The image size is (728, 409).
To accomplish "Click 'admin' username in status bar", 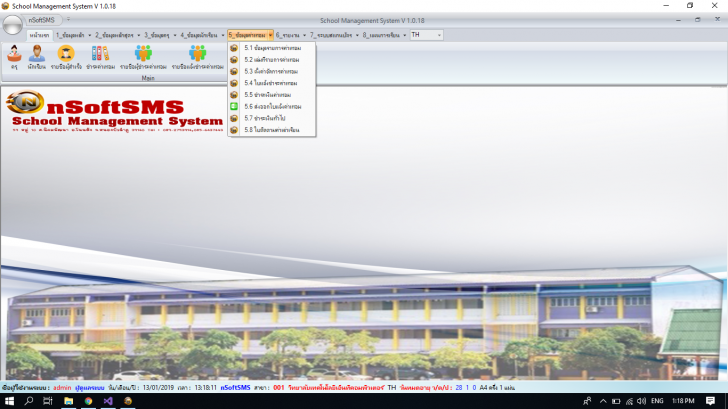I will pyautogui.click(x=62, y=388).
